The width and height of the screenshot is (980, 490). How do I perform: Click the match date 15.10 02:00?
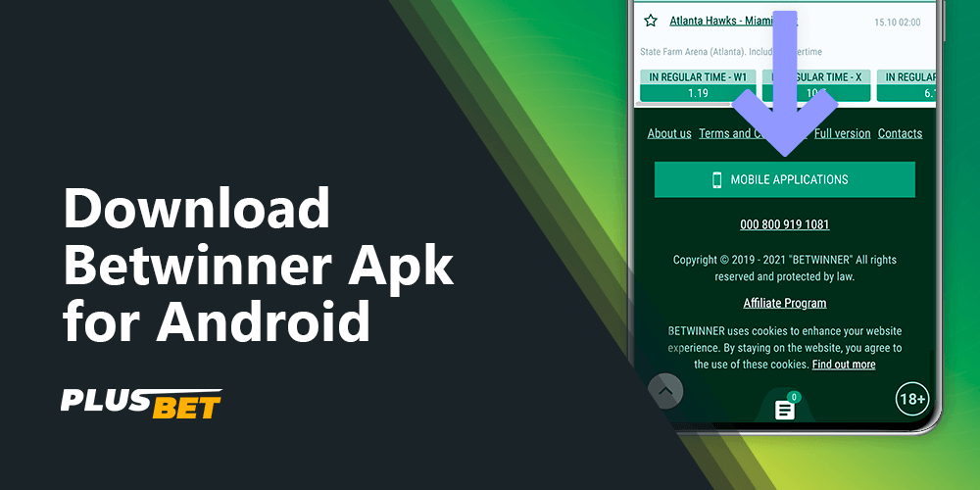click(x=897, y=23)
